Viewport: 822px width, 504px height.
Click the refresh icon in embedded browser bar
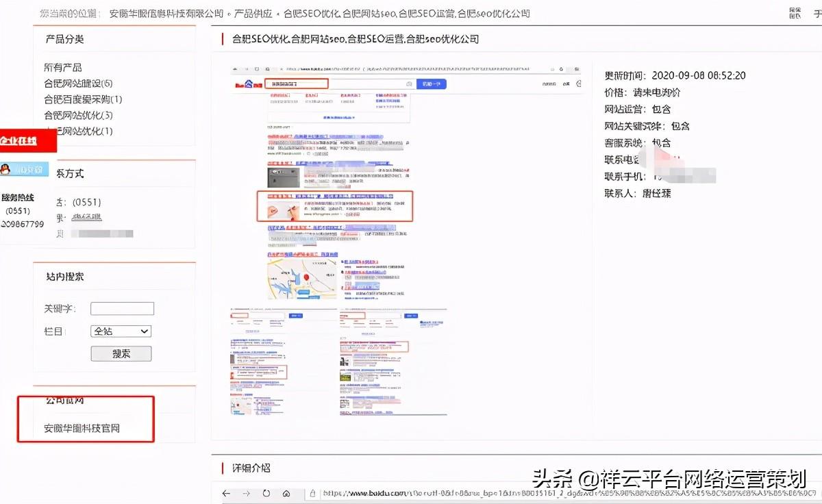[x=267, y=493]
